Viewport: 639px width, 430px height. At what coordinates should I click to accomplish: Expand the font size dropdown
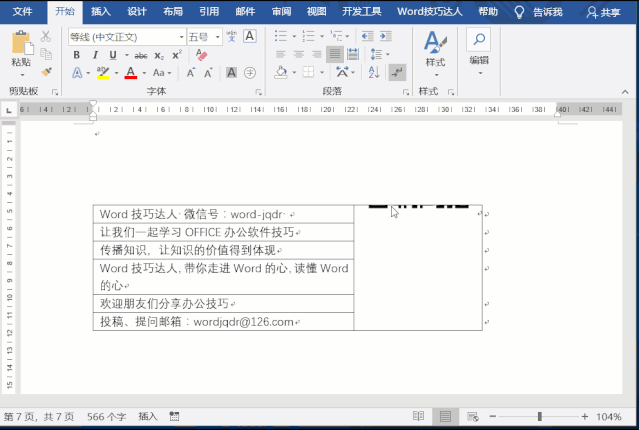(x=217, y=37)
